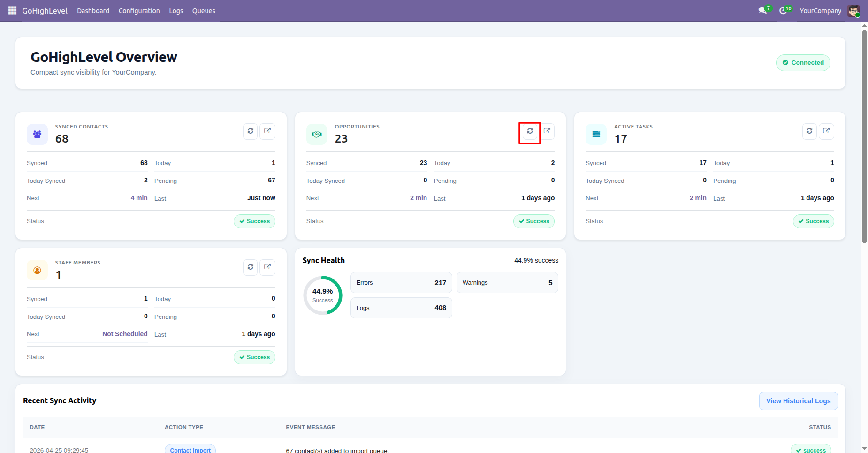Screen dimensions: 868x453
Task: Click the Errors count tile
Action: point(401,283)
